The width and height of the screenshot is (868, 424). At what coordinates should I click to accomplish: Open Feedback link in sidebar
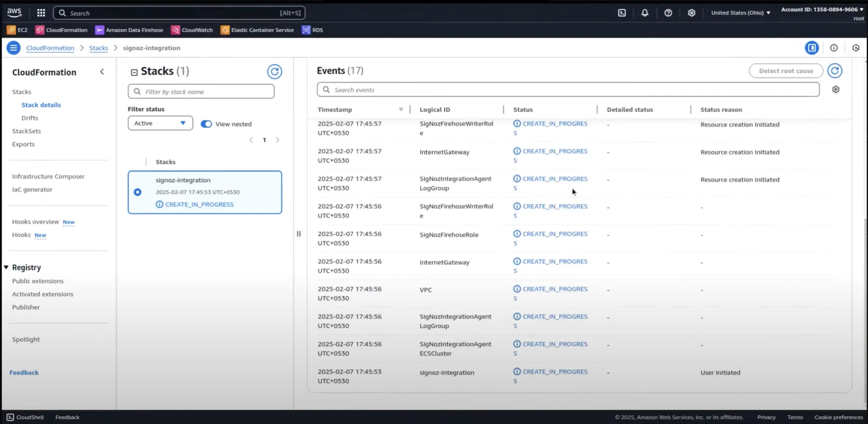click(24, 372)
